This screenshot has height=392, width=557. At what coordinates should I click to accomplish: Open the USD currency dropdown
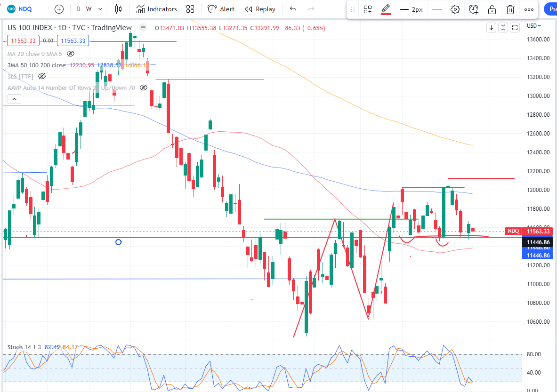[x=533, y=26]
